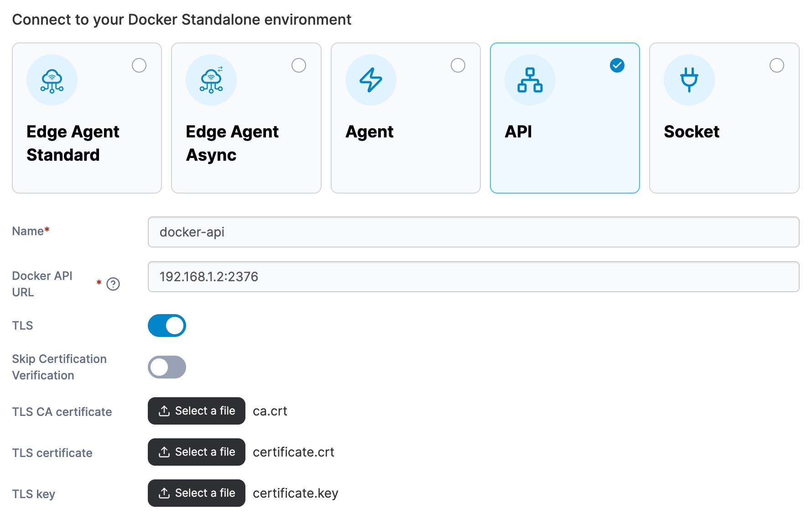Click the certificate.key file name
812x515 pixels.
(296, 493)
